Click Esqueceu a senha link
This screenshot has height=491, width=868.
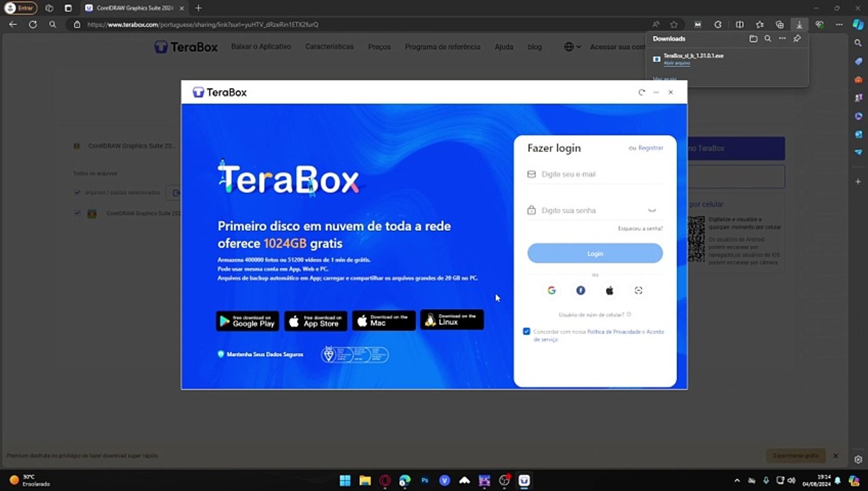640,228
